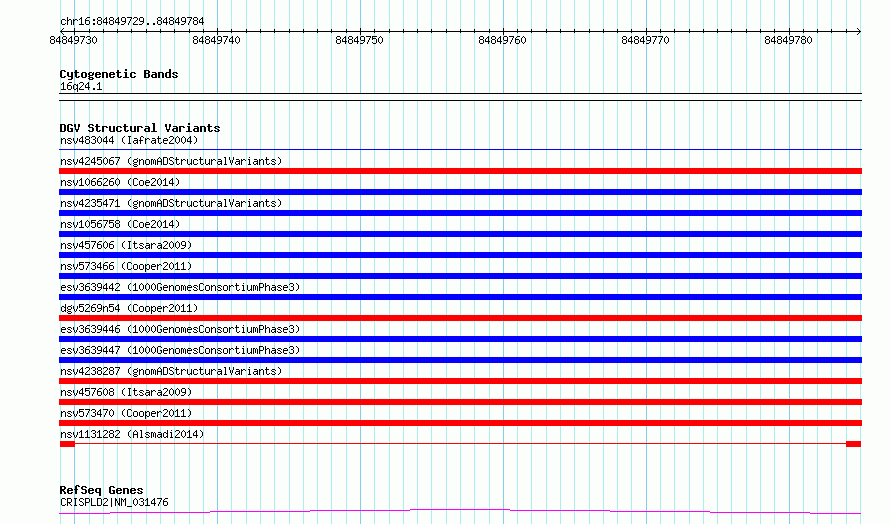The height and width of the screenshot is (524, 890).
Task: Click the blue bar under nsv457606
Action: 460,255
